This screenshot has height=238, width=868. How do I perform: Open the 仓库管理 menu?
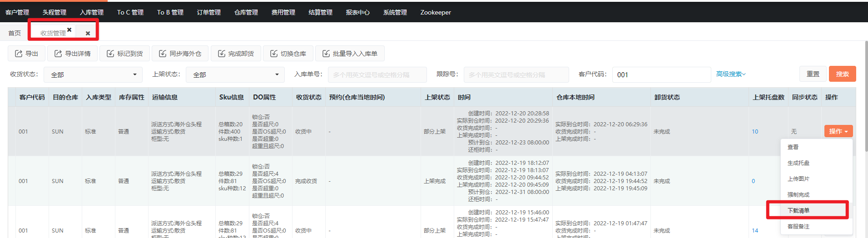pos(246,12)
